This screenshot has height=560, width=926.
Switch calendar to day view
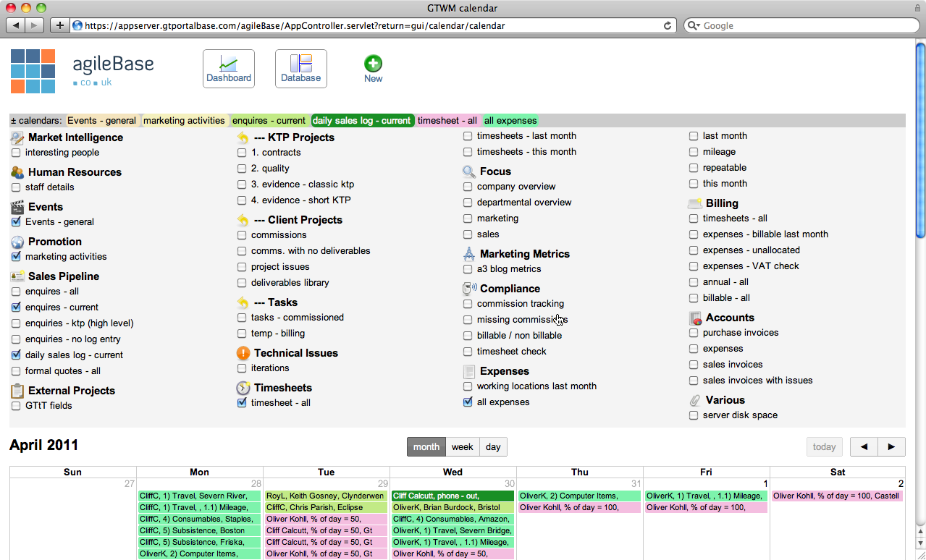coord(493,447)
